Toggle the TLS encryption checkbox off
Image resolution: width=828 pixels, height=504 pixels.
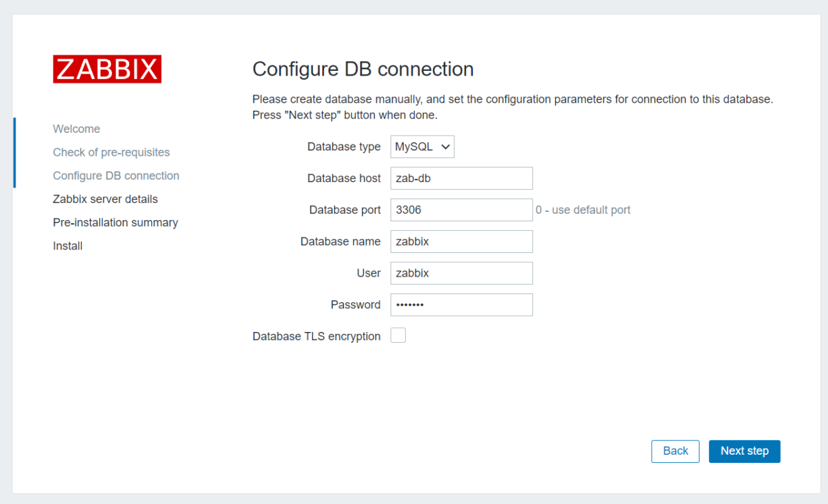pyautogui.click(x=398, y=335)
